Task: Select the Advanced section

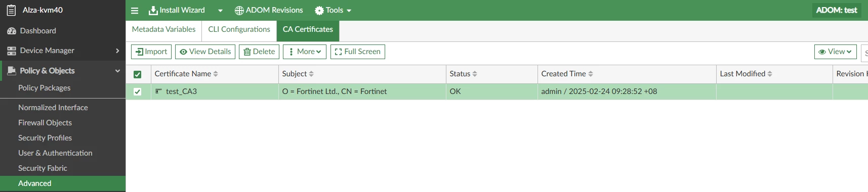Action: point(63,183)
